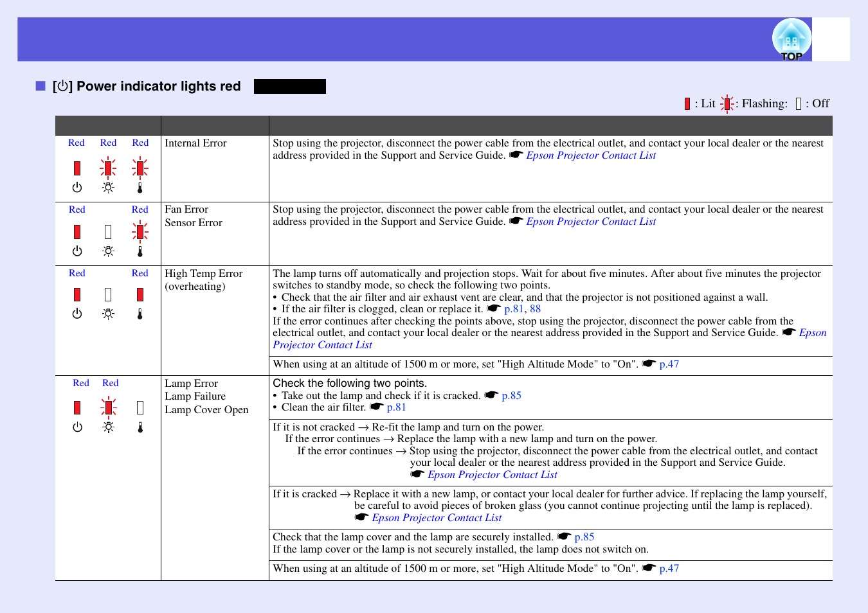
Task: Click lit power indicator in Internal Error row
Action: [x=77, y=168]
